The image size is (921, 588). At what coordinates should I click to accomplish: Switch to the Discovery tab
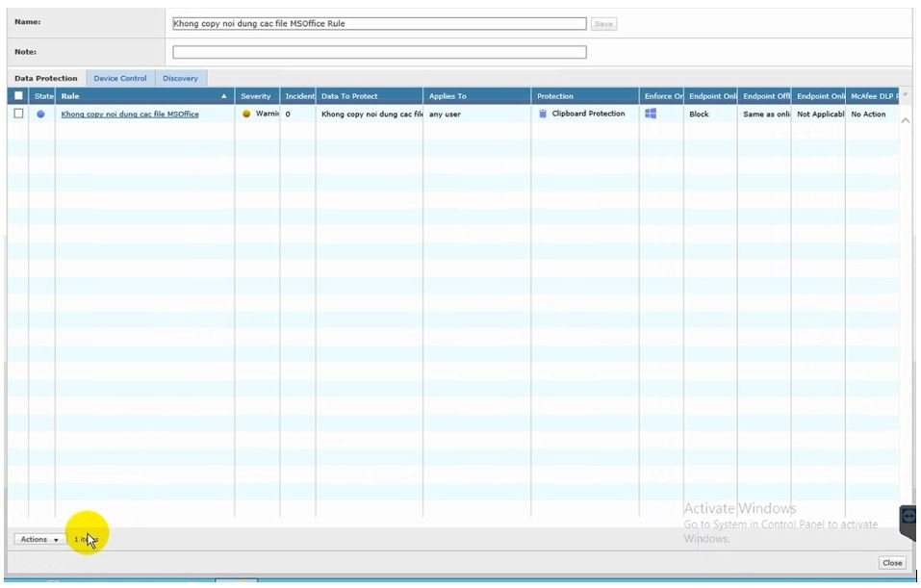click(180, 78)
